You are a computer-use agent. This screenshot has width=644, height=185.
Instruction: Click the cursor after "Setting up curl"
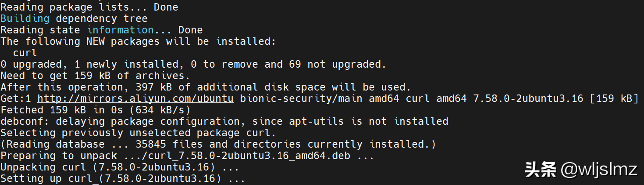pos(96,179)
